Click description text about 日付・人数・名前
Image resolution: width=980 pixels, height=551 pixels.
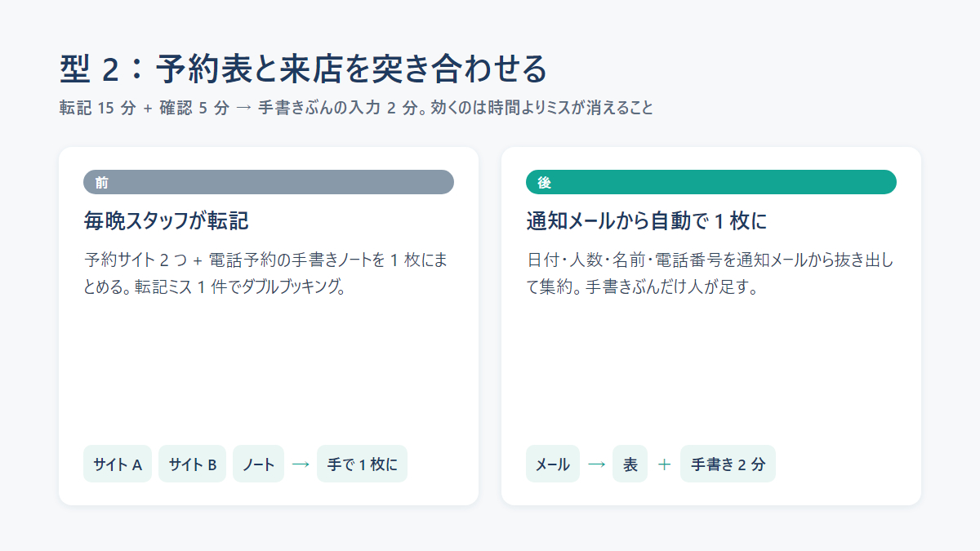coord(710,274)
